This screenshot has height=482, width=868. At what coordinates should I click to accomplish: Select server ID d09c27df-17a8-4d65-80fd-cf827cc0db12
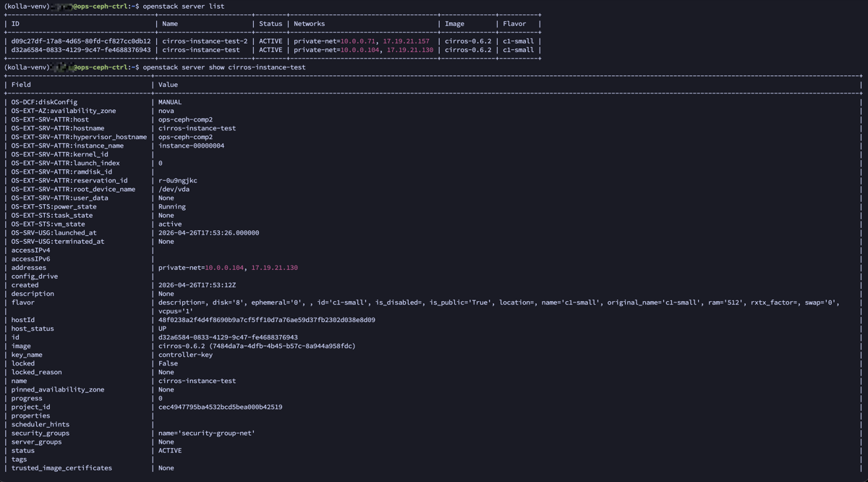pyautogui.click(x=81, y=41)
